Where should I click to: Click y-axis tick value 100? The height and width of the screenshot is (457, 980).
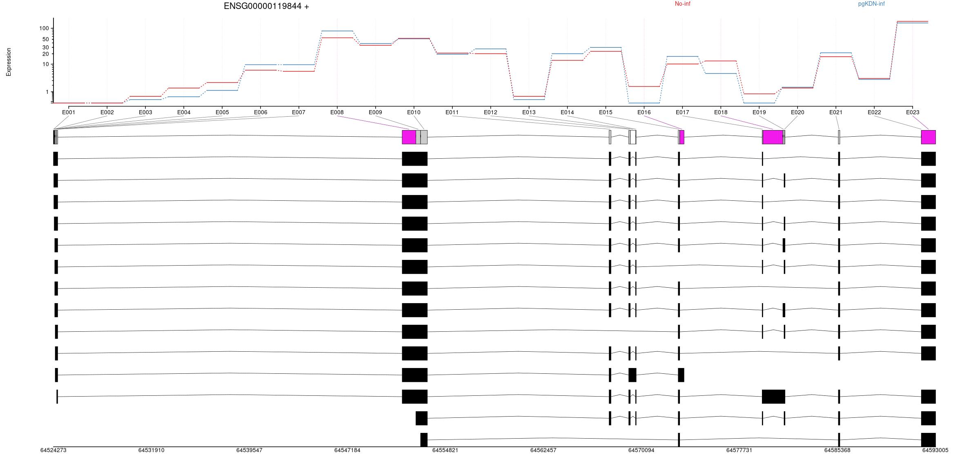(44, 28)
